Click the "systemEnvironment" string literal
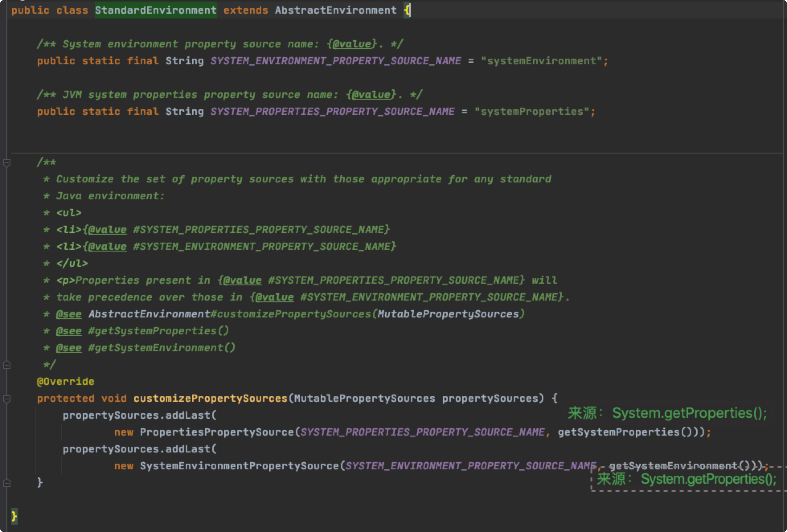787x532 pixels. point(541,61)
